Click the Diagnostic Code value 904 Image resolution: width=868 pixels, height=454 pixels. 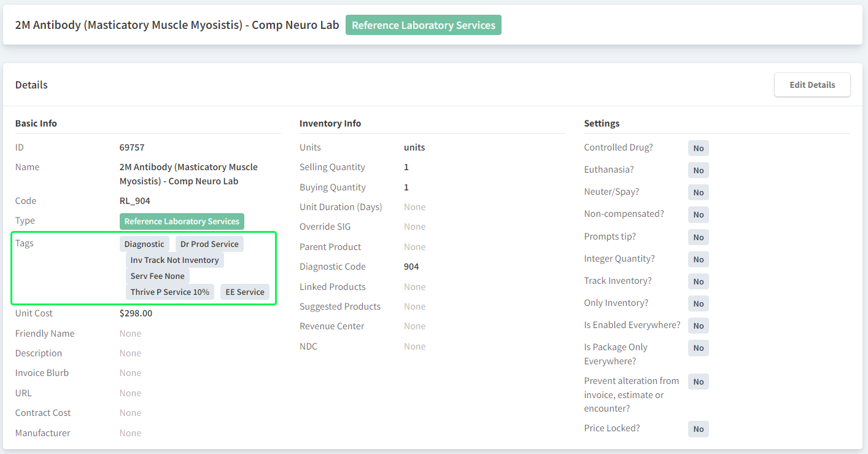point(411,267)
